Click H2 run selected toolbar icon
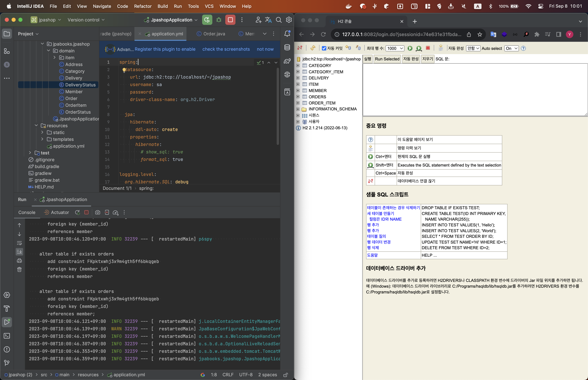Image resolution: width=588 pixels, height=380 pixels. pyautogui.click(x=419, y=48)
